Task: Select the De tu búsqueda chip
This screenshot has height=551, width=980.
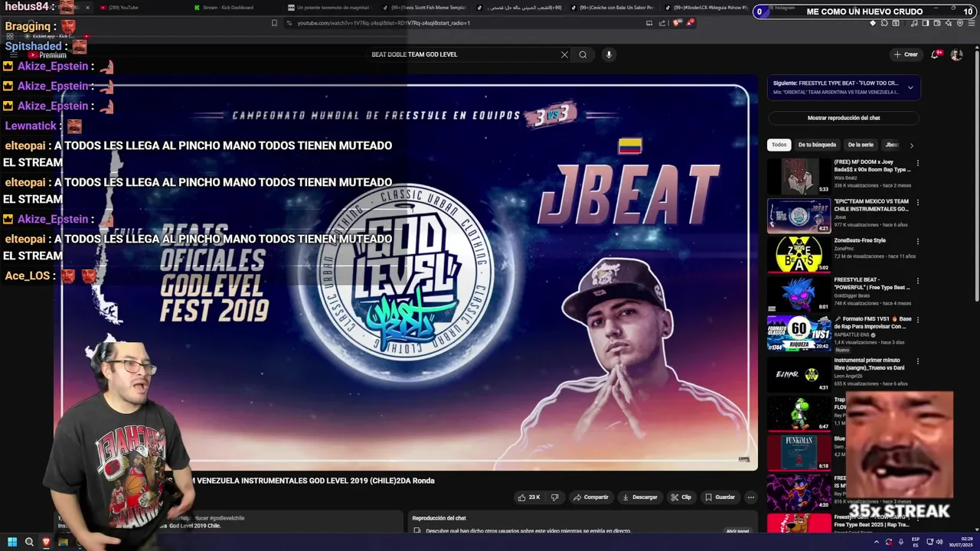Action: coord(817,145)
